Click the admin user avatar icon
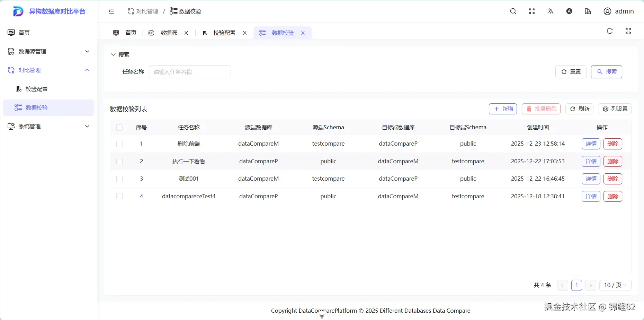This screenshot has height=320, width=644. tap(607, 11)
